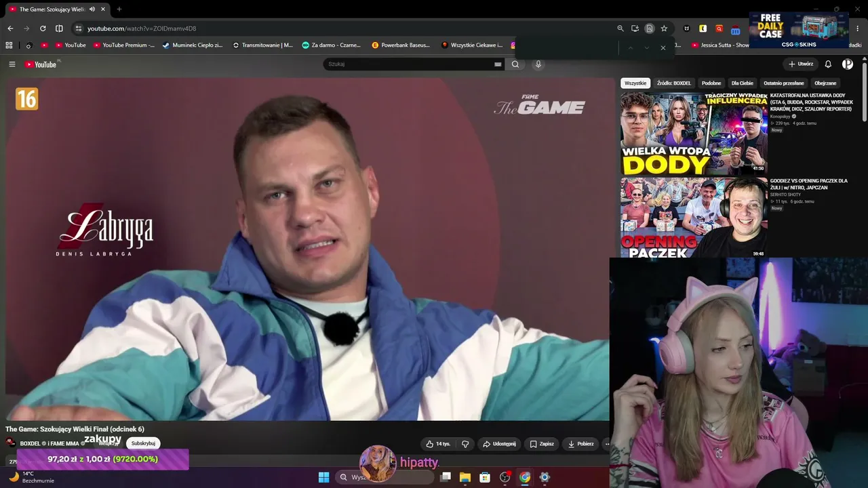868x488 pixels.
Task: Open the Windows Start menu
Action: click(323, 477)
